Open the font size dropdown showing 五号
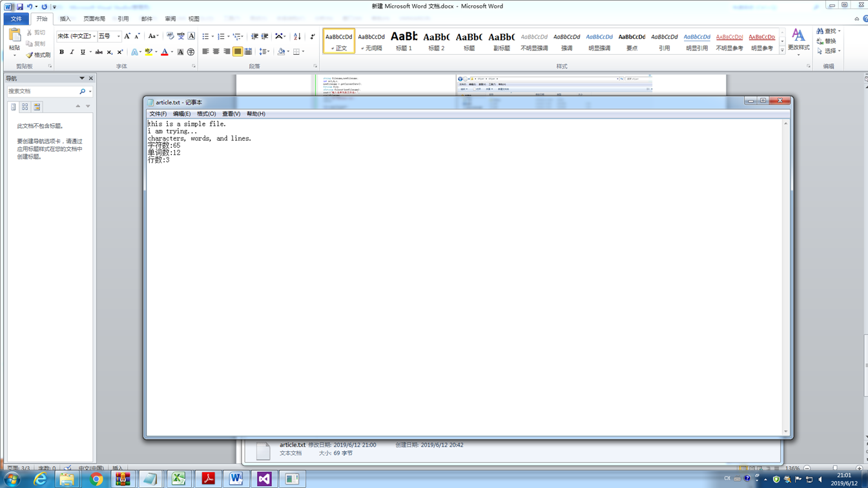Viewport: 868px width, 488px height. (118, 36)
